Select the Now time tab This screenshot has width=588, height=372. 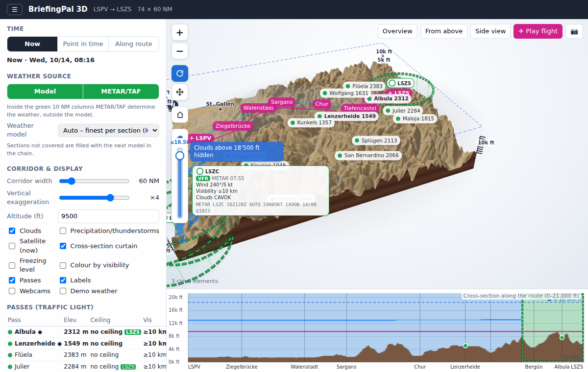[x=32, y=44]
